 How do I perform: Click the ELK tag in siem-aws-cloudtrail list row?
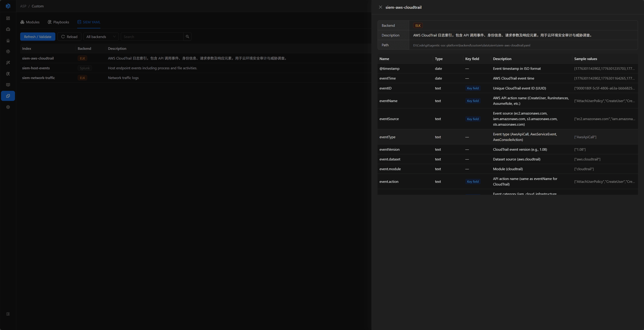tap(82, 58)
